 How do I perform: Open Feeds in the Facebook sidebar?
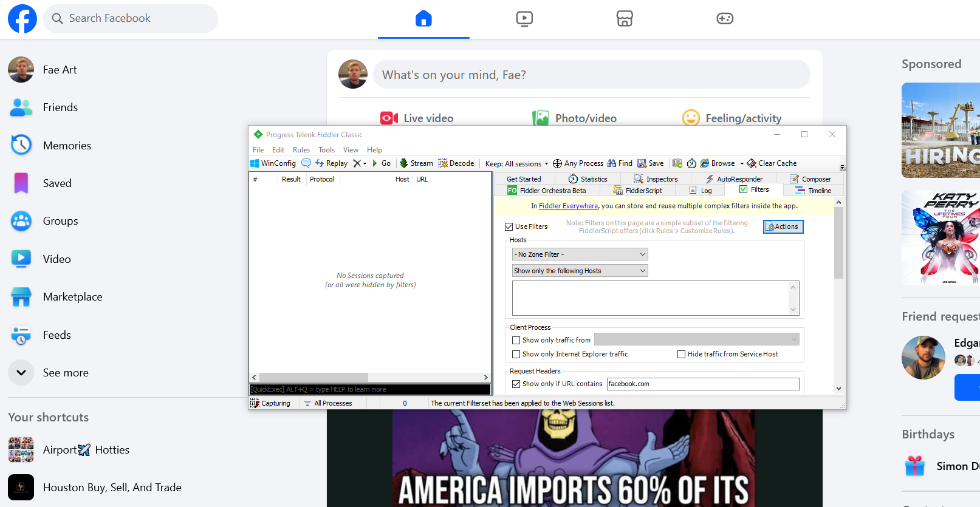tap(41, 335)
